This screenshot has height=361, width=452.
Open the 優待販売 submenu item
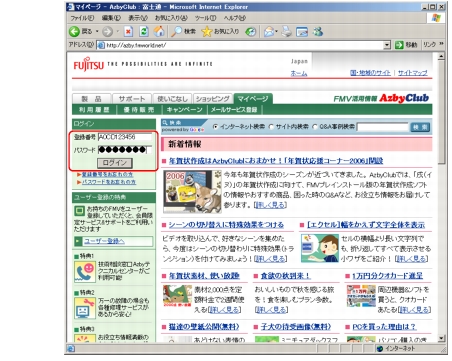point(139,110)
